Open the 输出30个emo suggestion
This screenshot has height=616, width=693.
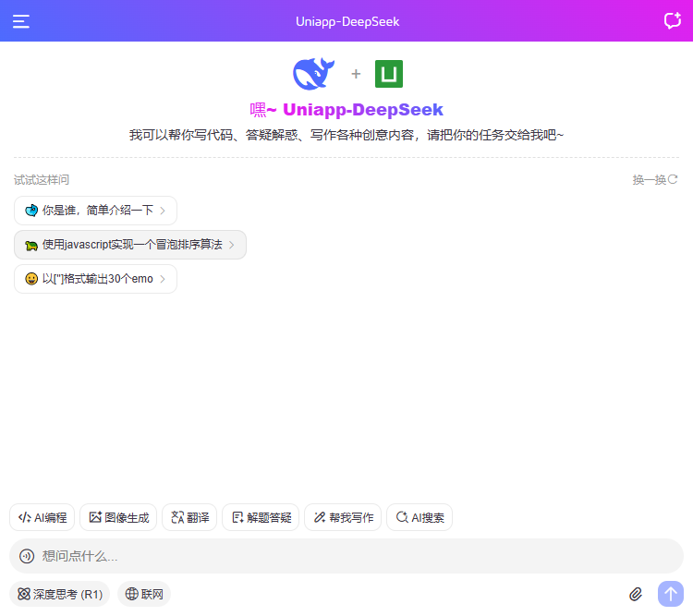click(95, 279)
